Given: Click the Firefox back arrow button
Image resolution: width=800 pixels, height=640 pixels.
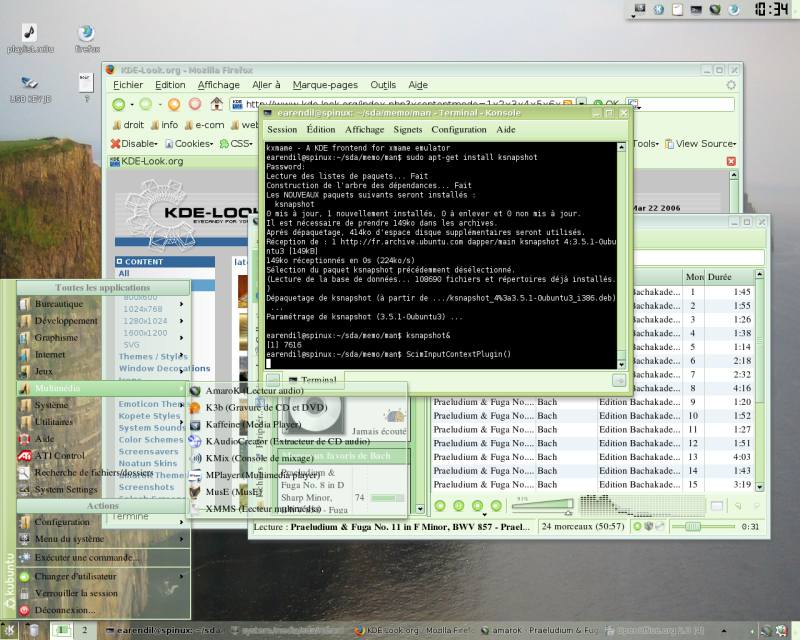Looking at the screenshot, I should pyautogui.click(x=119, y=104).
